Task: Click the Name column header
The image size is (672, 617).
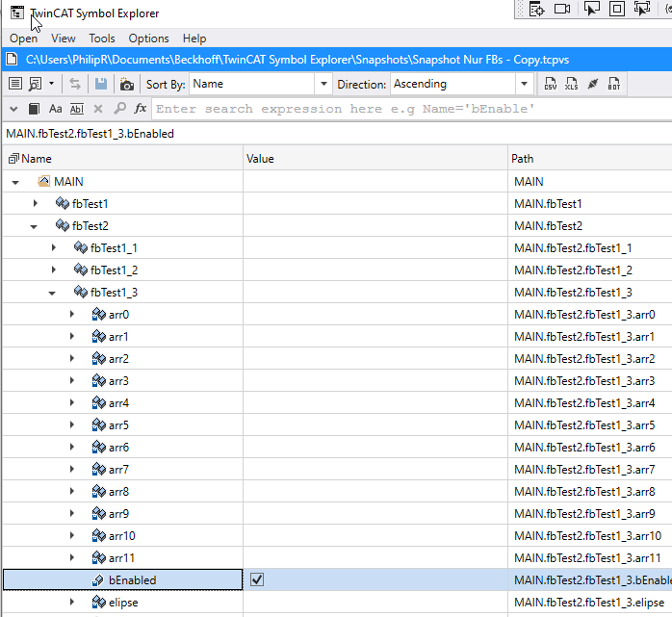Action: (122, 159)
